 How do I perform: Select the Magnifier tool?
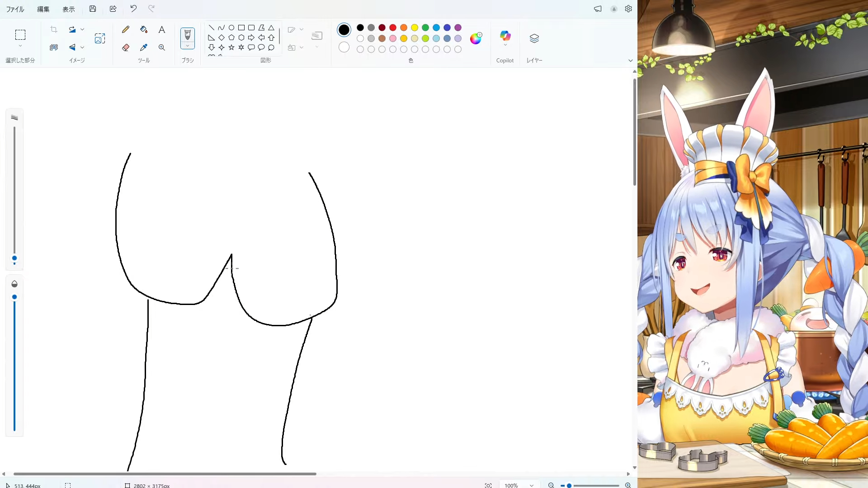click(x=161, y=47)
